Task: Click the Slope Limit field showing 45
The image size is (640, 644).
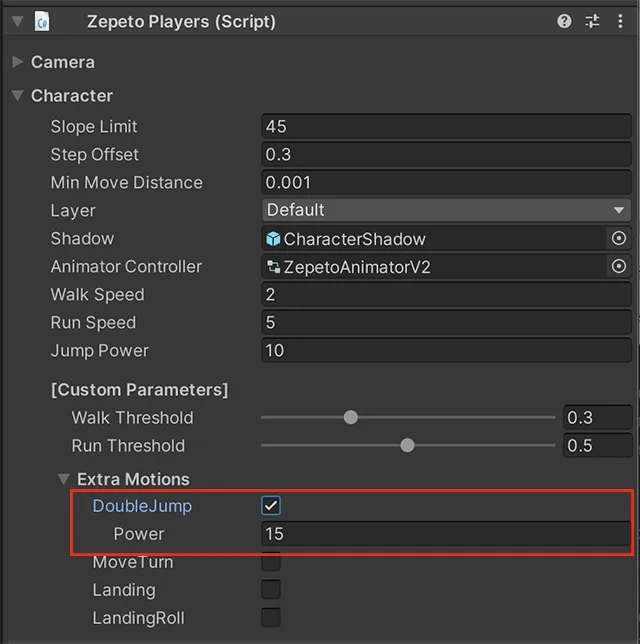Action: [446, 126]
